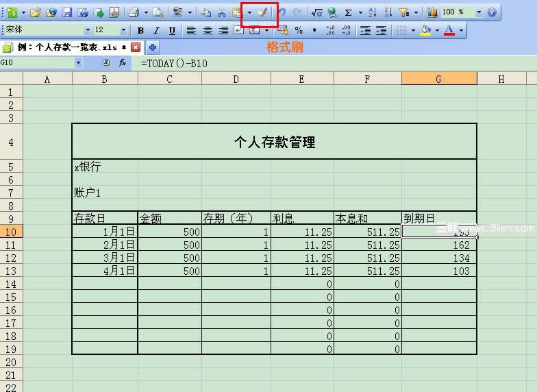The height and width of the screenshot is (392, 537).
Task: Open the print options dropdown arrow
Action: point(146,13)
